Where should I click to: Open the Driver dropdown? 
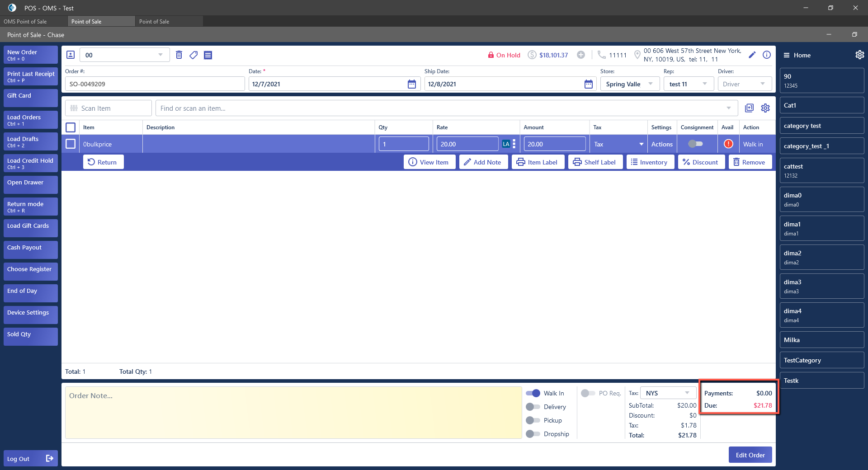click(x=745, y=84)
